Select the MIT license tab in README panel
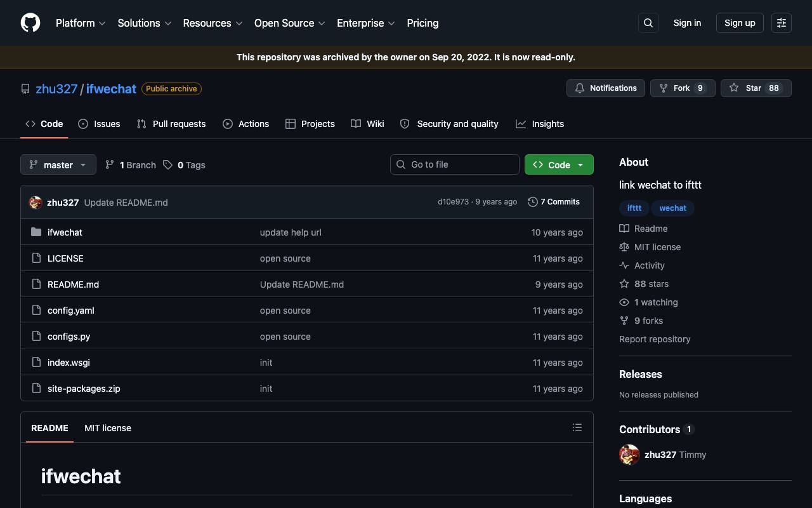 click(108, 428)
